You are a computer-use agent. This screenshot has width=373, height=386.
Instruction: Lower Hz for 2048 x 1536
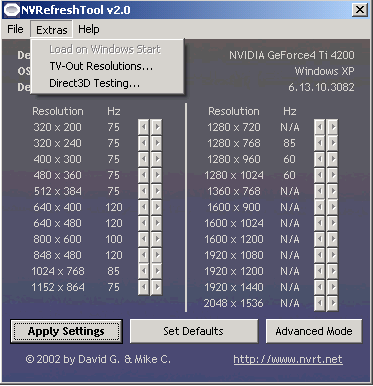[320, 303]
